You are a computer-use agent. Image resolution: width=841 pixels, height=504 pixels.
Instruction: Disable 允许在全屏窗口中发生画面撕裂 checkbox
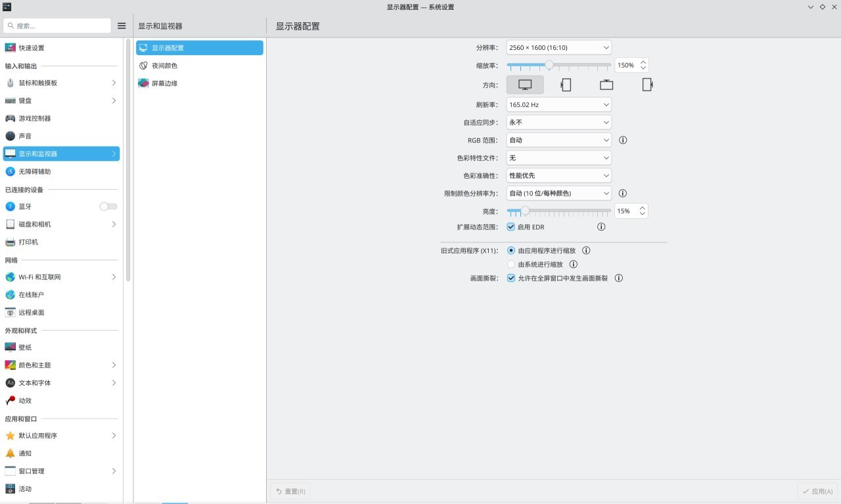pos(511,278)
